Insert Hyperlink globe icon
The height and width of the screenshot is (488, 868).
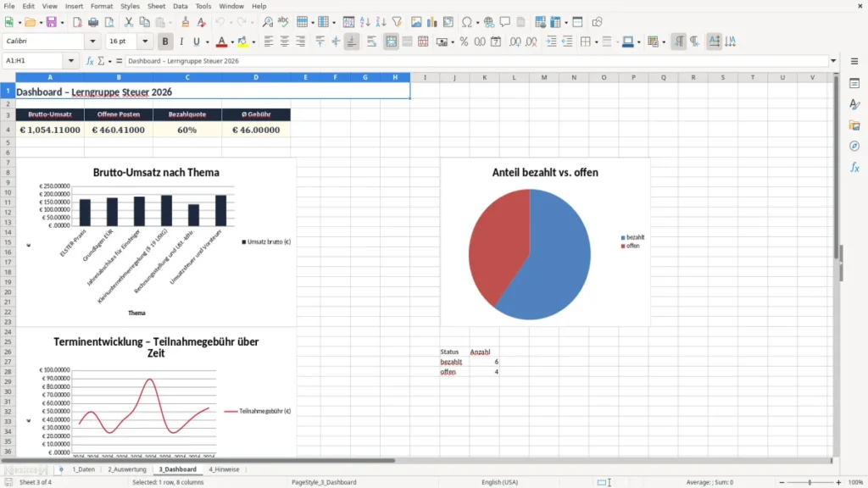489,22
